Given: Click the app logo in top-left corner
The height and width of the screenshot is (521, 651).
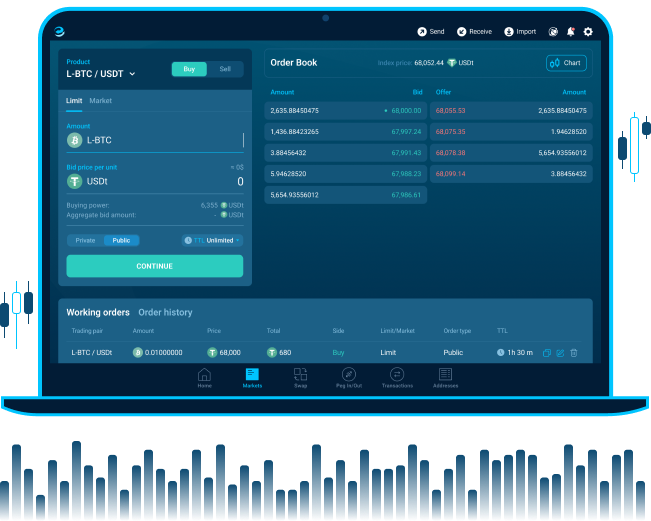Looking at the screenshot, I should pos(59,32).
